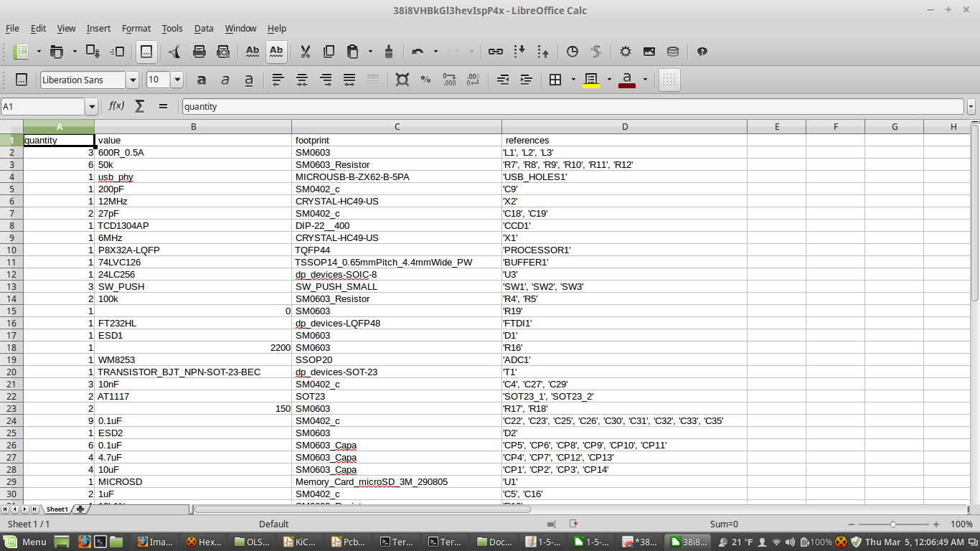This screenshot has height=551, width=980.
Task: Click the equals Function icon
Action: coord(163,106)
